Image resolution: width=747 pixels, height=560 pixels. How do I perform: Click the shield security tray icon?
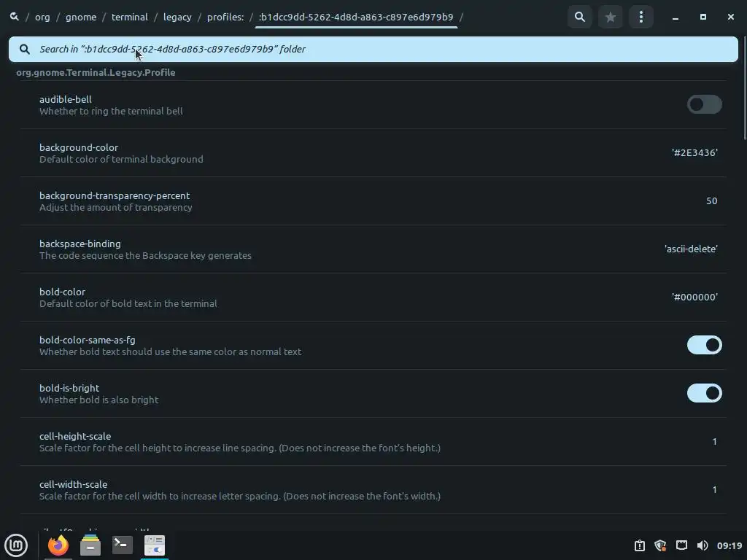660,545
